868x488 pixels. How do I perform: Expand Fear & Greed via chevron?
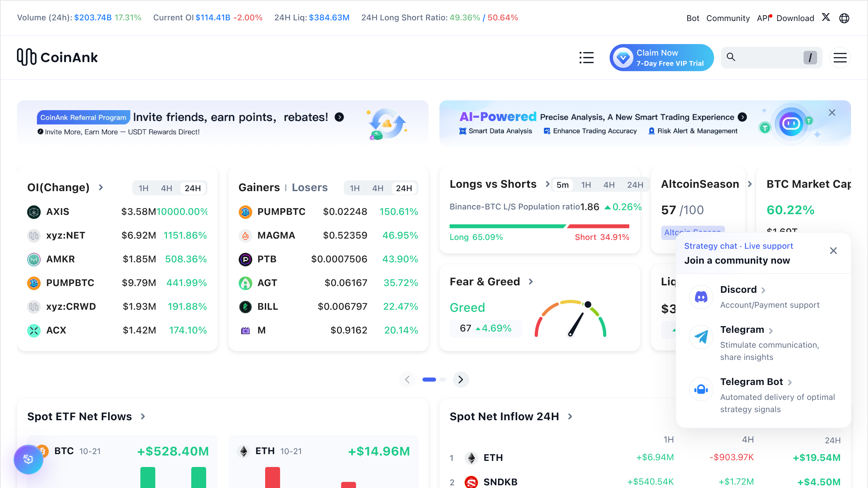pyautogui.click(x=531, y=282)
